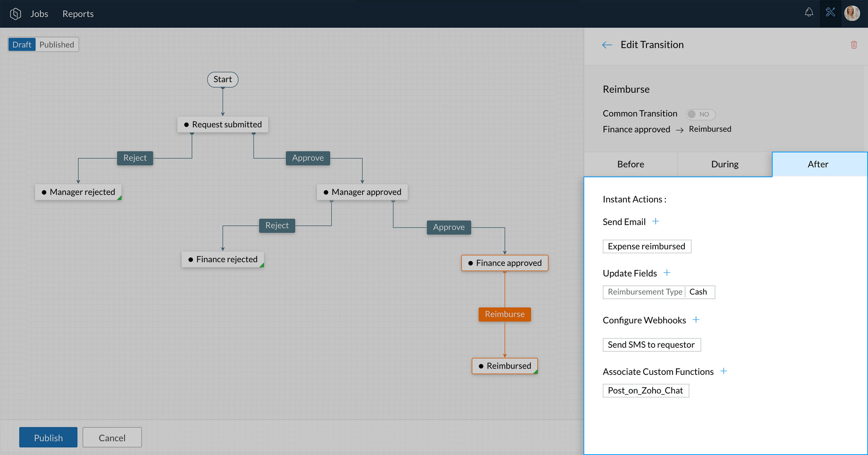Switch to the During tab
This screenshot has width=868, height=455.
click(x=725, y=164)
